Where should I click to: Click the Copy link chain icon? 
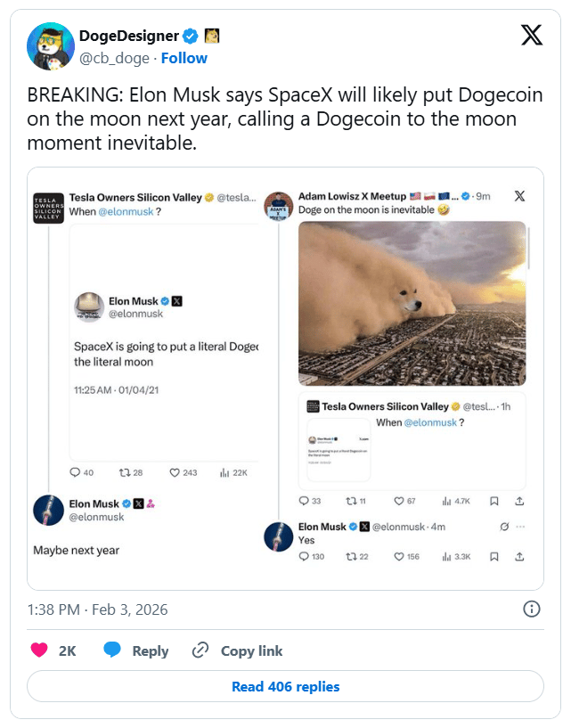(x=200, y=650)
